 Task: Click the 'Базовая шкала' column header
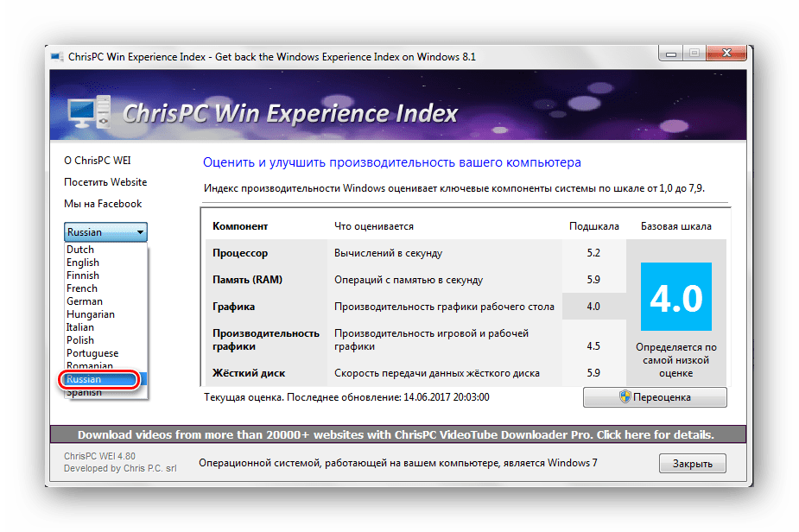[676, 226]
